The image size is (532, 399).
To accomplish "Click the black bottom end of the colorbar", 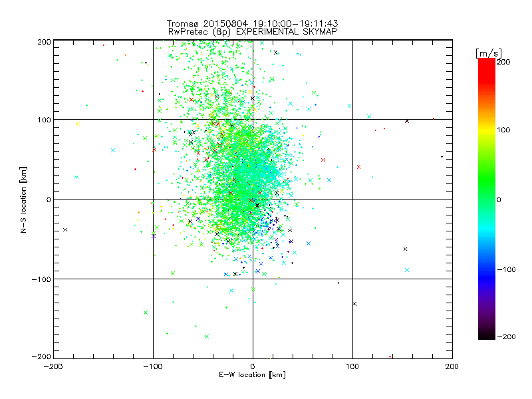I will tap(487, 336).
